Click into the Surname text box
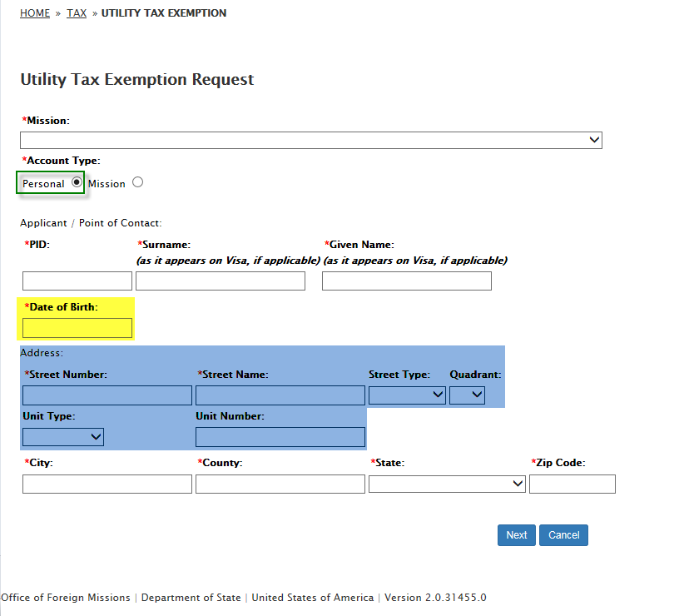Screen dimensions: 684x616 221,281
